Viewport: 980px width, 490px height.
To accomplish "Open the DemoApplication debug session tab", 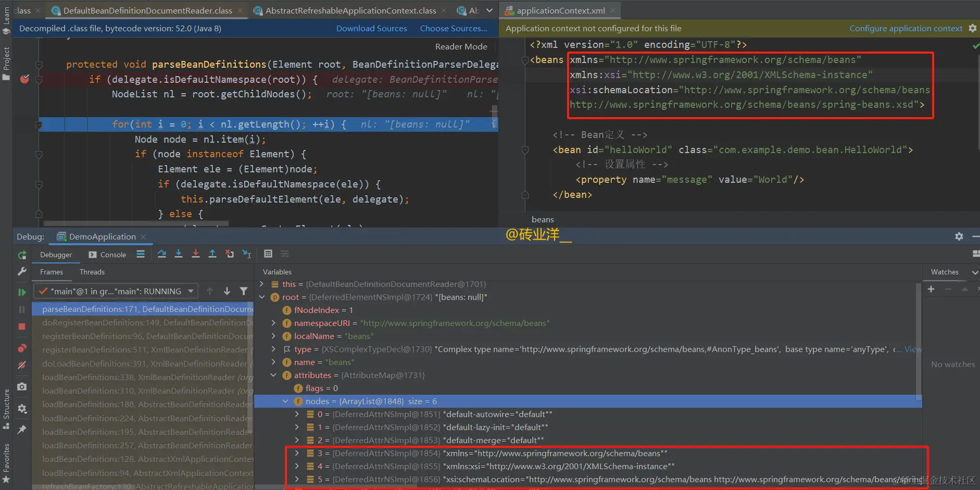I will pos(102,236).
